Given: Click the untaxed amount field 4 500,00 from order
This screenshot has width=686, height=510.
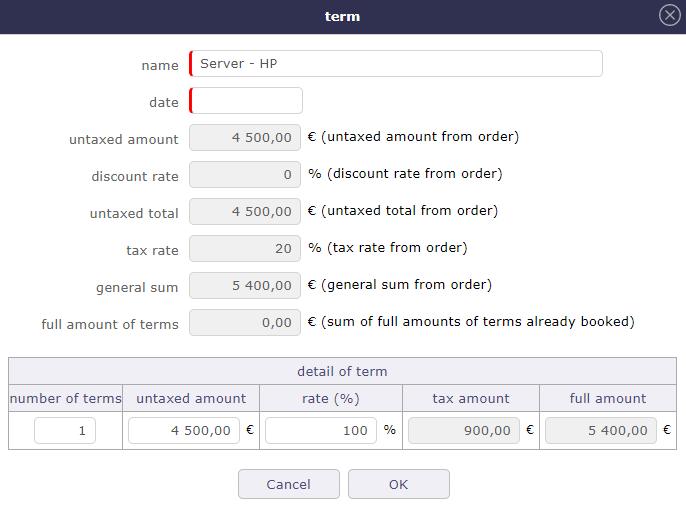Looking at the screenshot, I should pos(245,137).
